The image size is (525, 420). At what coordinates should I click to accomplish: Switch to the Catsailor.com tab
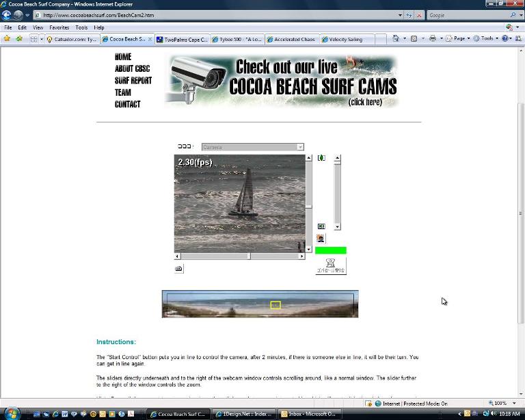(72, 40)
